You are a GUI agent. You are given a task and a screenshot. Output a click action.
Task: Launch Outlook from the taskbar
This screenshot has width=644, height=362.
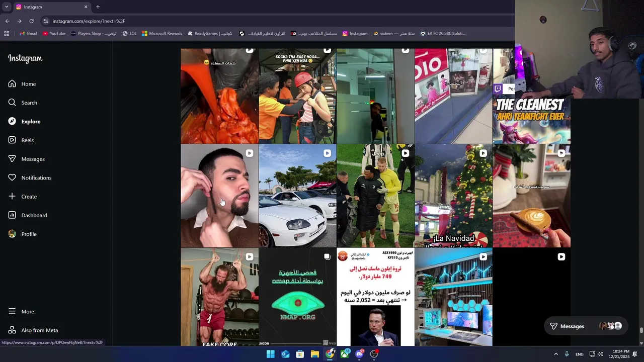285,354
